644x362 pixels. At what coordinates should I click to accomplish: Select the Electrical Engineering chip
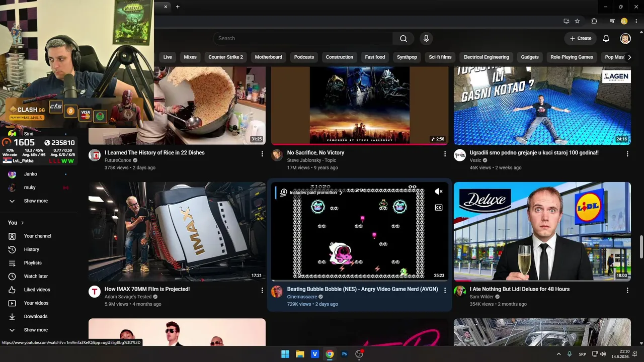click(486, 57)
